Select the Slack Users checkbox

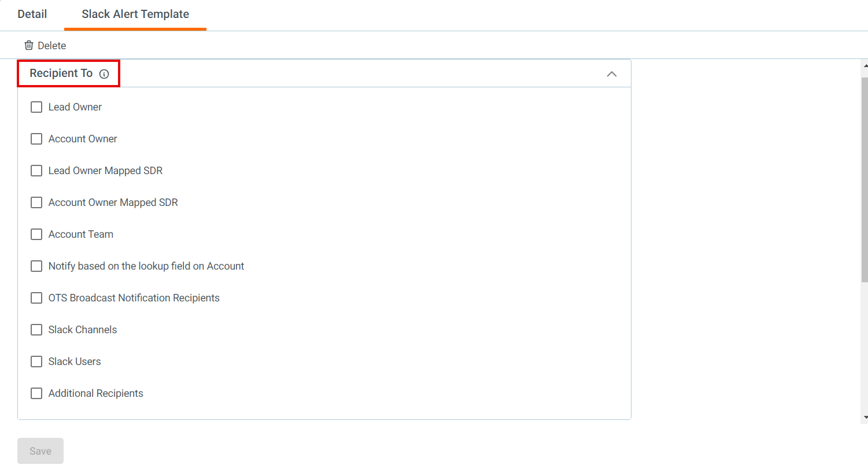tap(36, 362)
